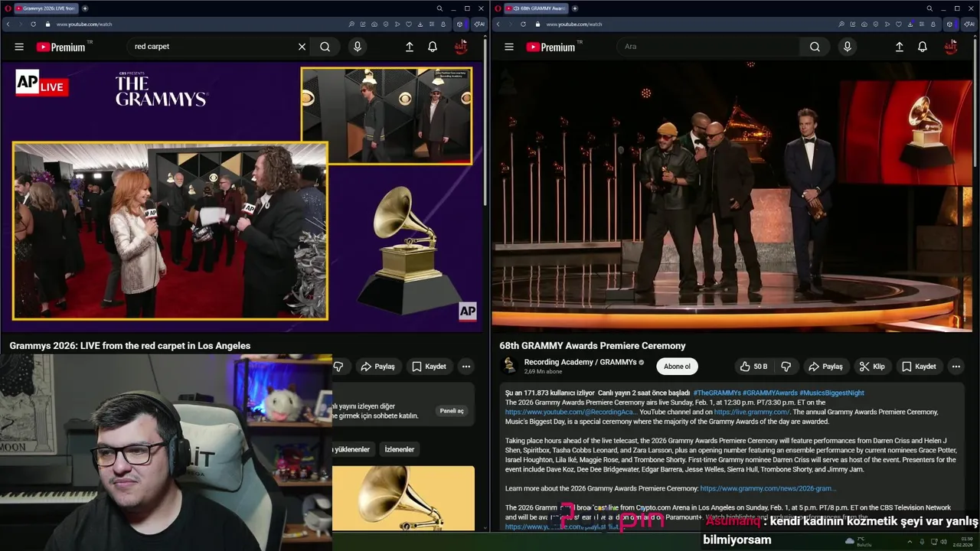Click upload arrow icon in left YouTube window
Screen dimensions: 980x551
click(410, 47)
